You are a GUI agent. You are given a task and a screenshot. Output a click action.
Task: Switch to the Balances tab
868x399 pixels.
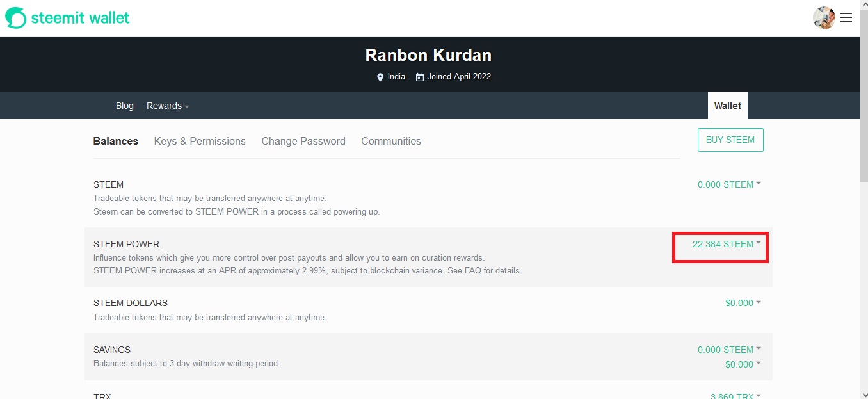tap(116, 141)
